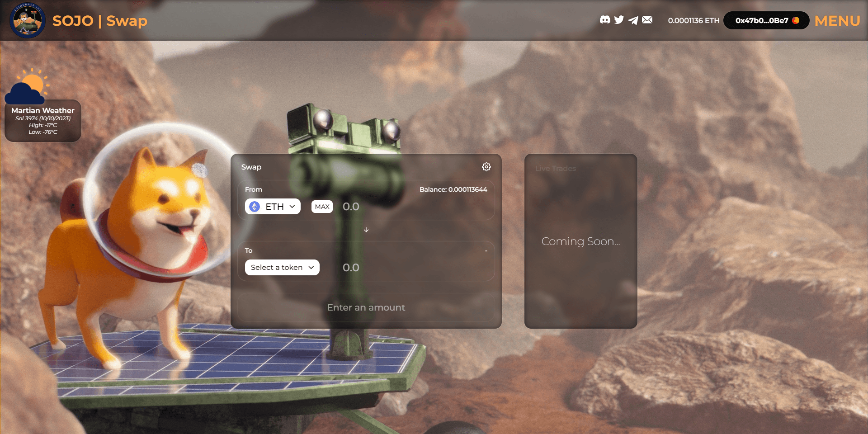Open the Telegram link icon
Viewport: 868px width, 434px height.
point(633,20)
